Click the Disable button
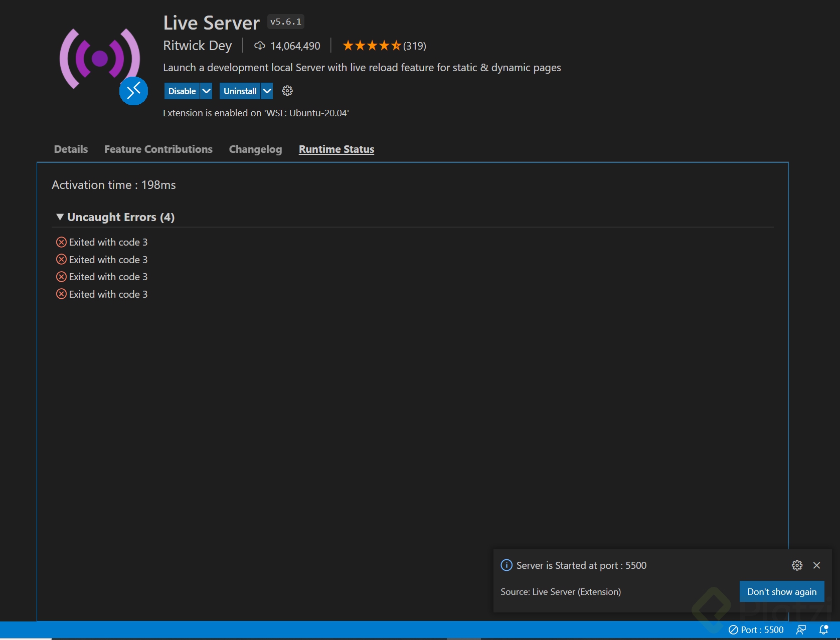 click(x=182, y=91)
